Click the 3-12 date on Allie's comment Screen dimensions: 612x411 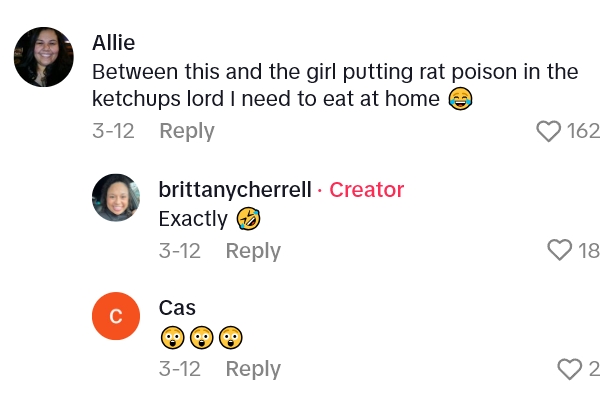point(113,131)
